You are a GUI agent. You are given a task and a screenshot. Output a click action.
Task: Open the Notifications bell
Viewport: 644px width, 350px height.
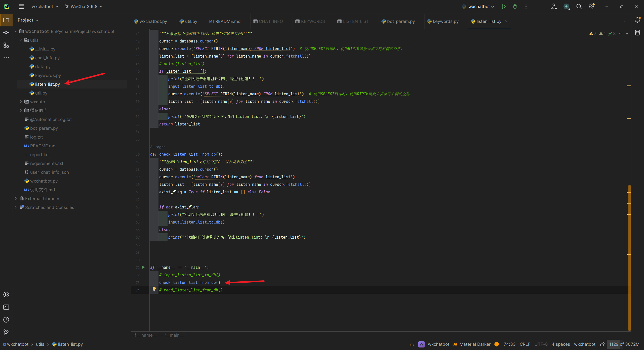(637, 20)
